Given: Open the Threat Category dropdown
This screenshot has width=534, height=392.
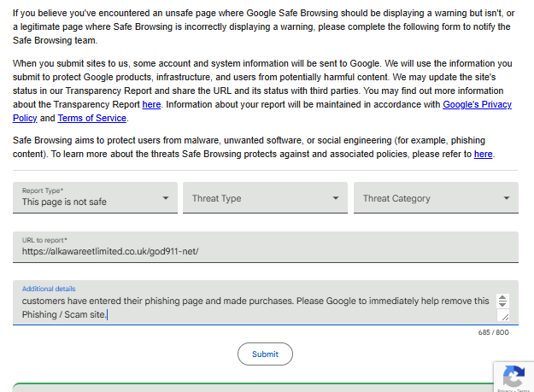Looking at the screenshot, I should [436, 198].
